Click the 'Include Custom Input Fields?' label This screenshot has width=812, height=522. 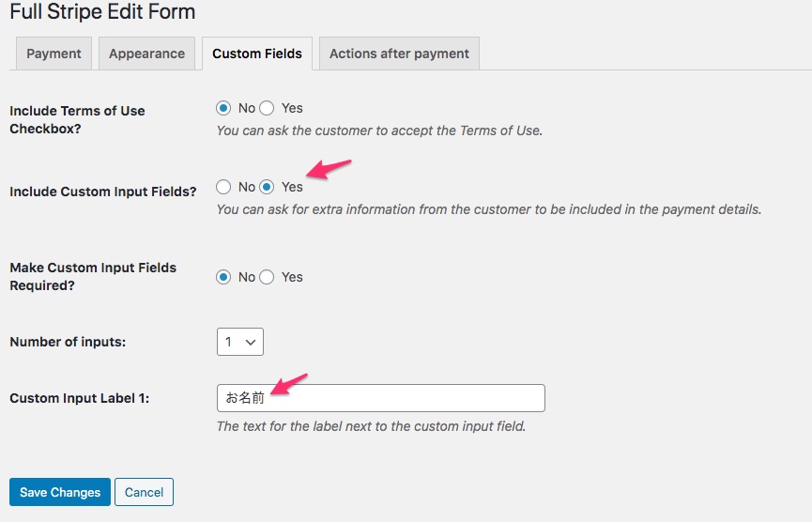tap(103, 192)
